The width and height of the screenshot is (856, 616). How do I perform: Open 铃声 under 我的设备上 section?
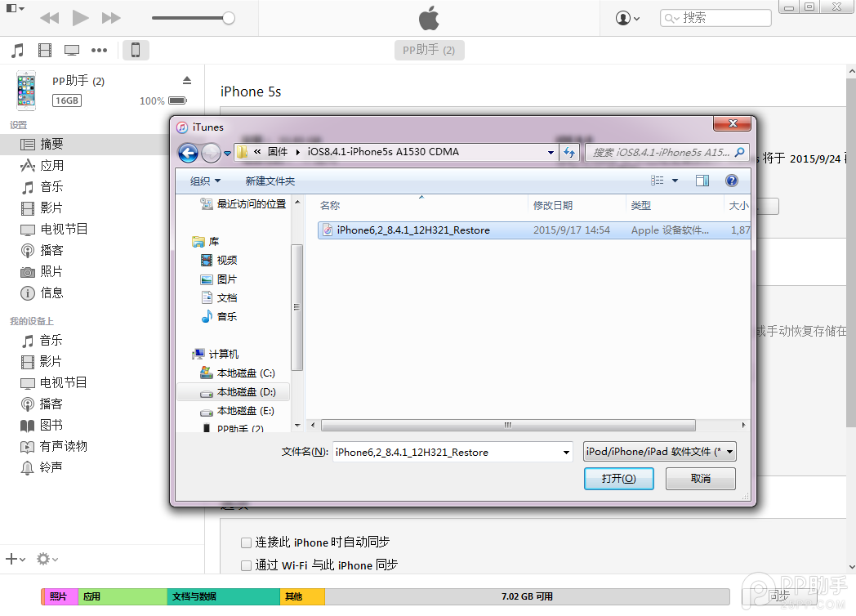49,467
